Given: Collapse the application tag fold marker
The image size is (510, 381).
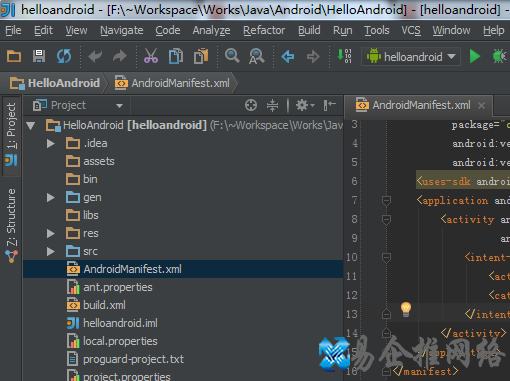Looking at the screenshot, I should tap(386, 200).
